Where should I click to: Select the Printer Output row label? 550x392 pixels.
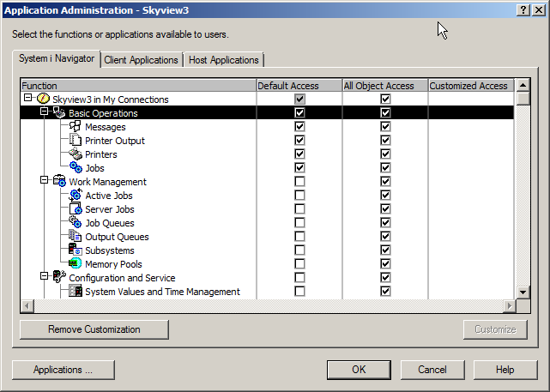click(115, 141)
